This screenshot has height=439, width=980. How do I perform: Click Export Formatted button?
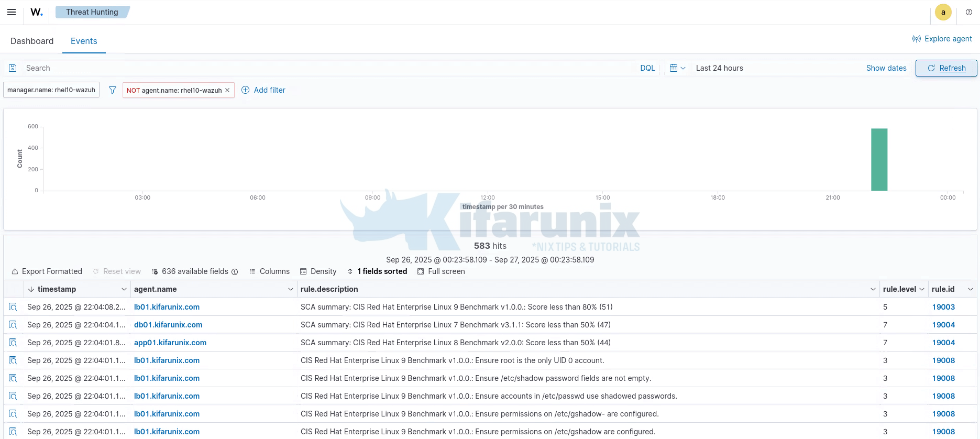click(47, 271)
